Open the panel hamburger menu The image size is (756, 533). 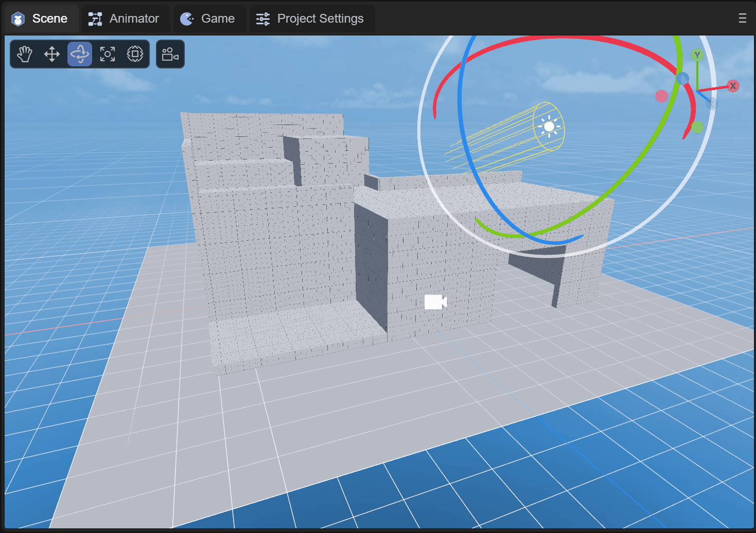point(742,19)
